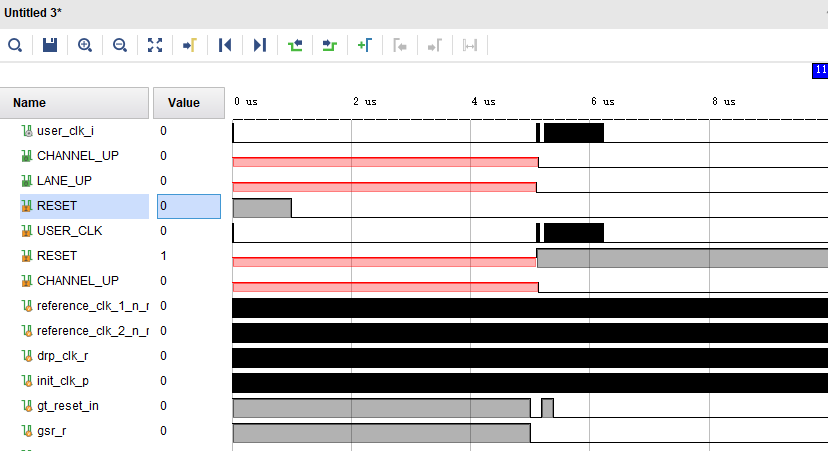Zoom in on the waveform
Viewport: 828px width, 451px height.
pos(84,45)
